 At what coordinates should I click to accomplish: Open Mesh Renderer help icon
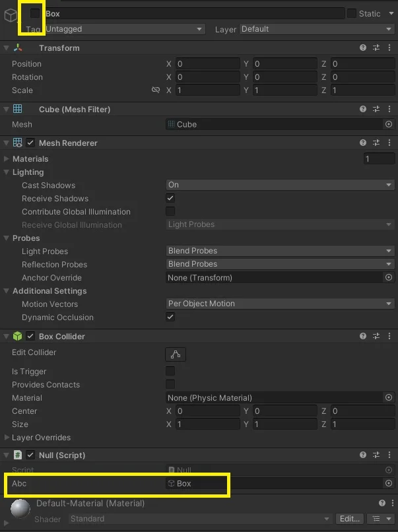[363, 143]
